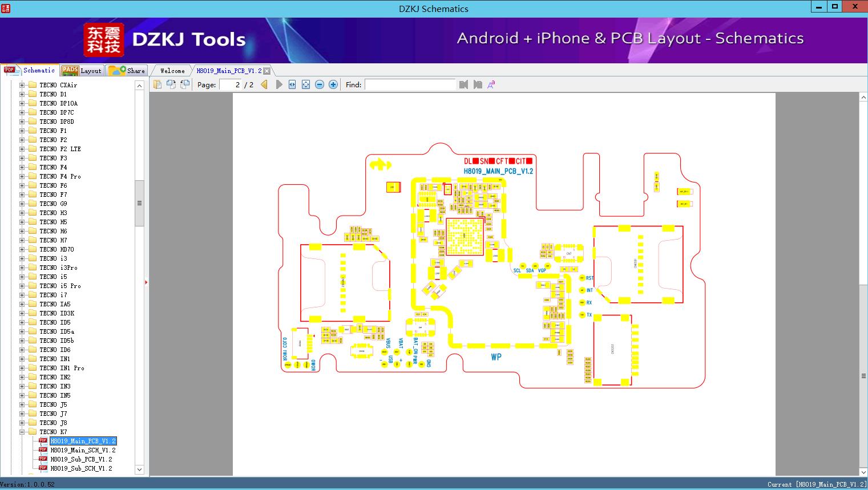
Task: Zoom in with the plus icon
Action: point(333,84)
